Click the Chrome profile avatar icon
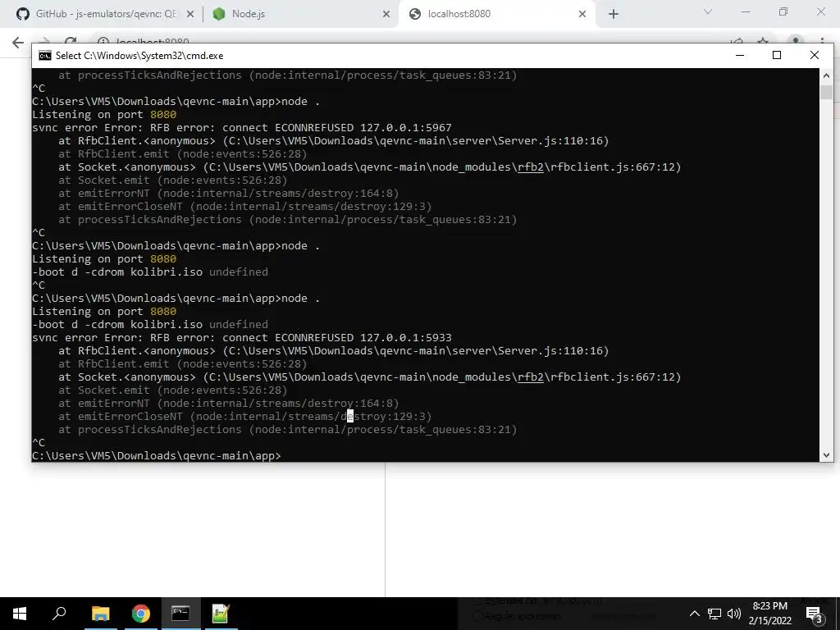 796,41
